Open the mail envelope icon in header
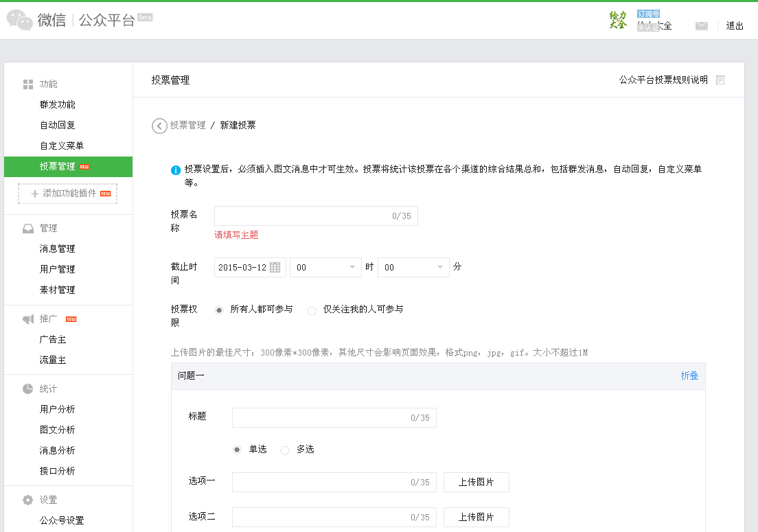This screenshot has width=758, height=532. (x=701, y=26)
